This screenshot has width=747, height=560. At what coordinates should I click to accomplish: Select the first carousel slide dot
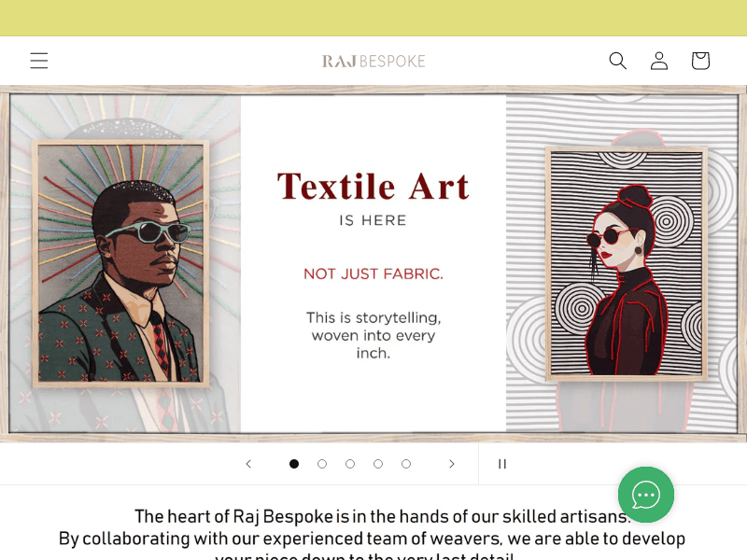click(x=294, y=463)
